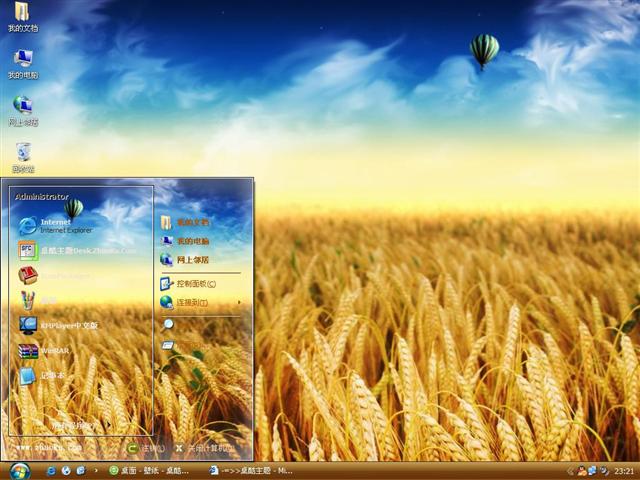640x480 pixels.
Task: Click the rightmost tray icon beside the clock
Action: pyautogui.click(x=604, y=471)
